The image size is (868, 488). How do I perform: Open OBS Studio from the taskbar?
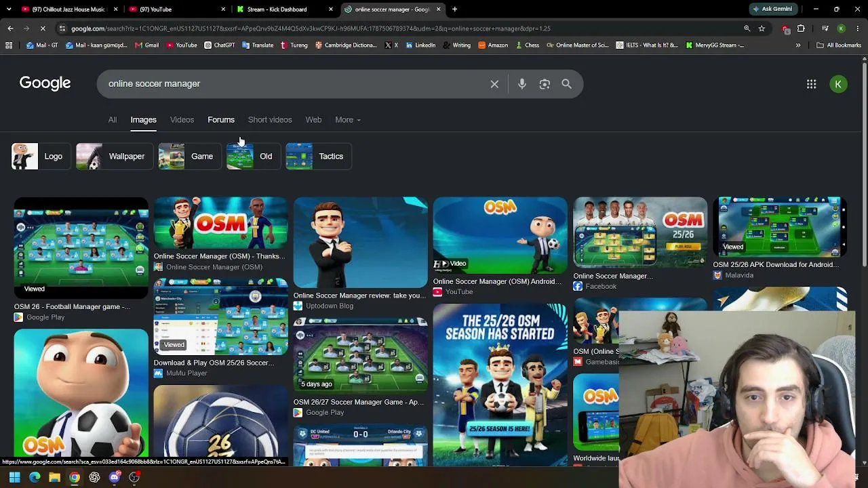pyautogui.click(x=134, y=477)
